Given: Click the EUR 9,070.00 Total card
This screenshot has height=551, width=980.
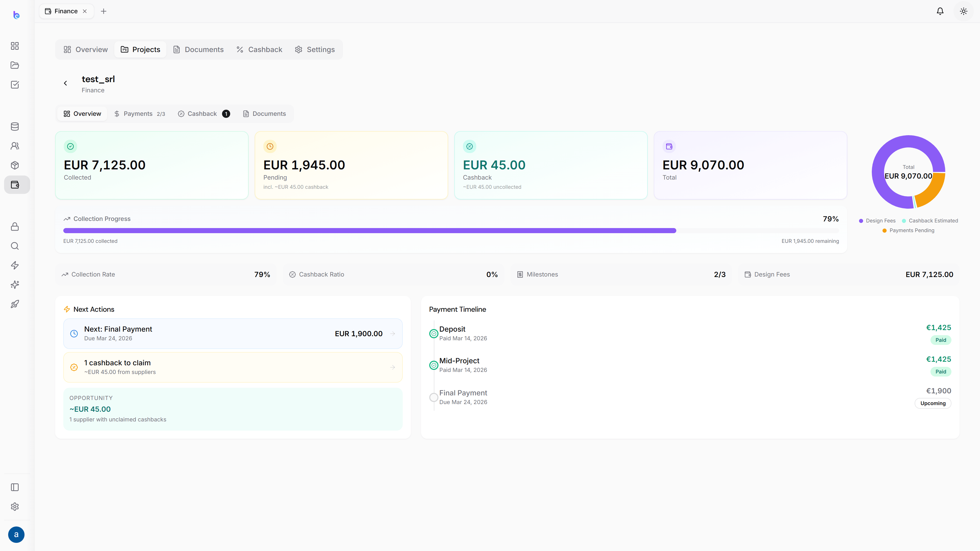Looking at the screenshot, I should click(x=750, y=165).
